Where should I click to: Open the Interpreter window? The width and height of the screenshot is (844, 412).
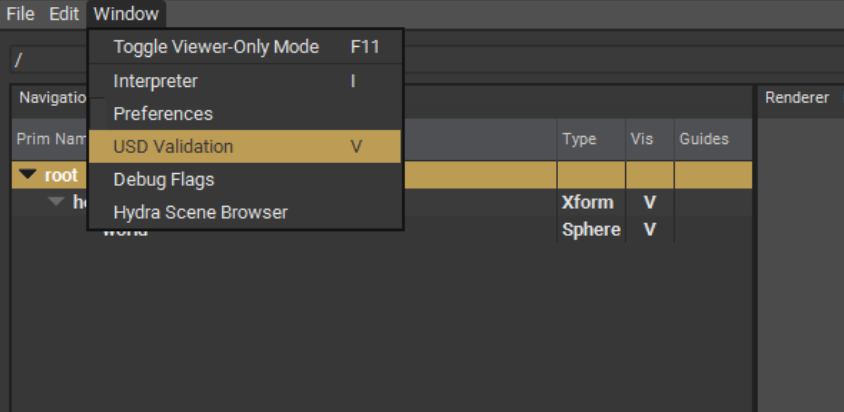click(156, 81)
